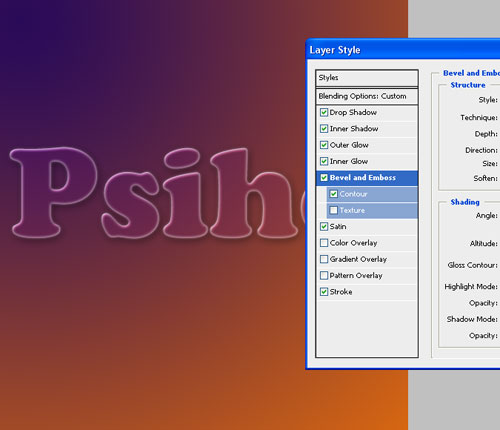500x430 pixels.
Task: Open the Drop Shadow settings
Action: [353, 112]
